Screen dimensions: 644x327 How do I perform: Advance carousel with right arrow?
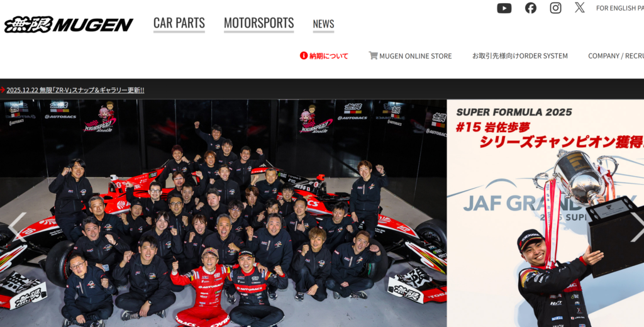tap(638, 227)
